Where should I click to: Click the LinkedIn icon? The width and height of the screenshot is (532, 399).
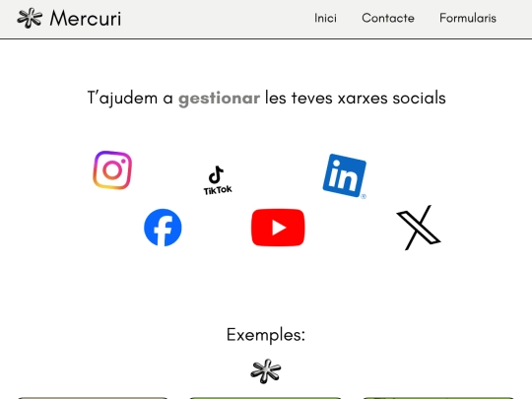click(x=345, y=175)
